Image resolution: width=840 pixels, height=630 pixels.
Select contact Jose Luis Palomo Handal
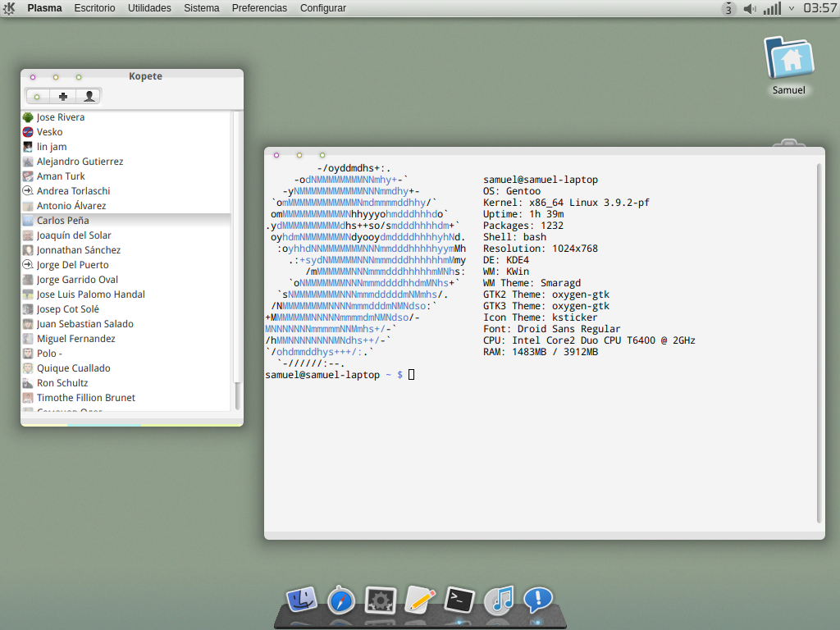point(126,294)
